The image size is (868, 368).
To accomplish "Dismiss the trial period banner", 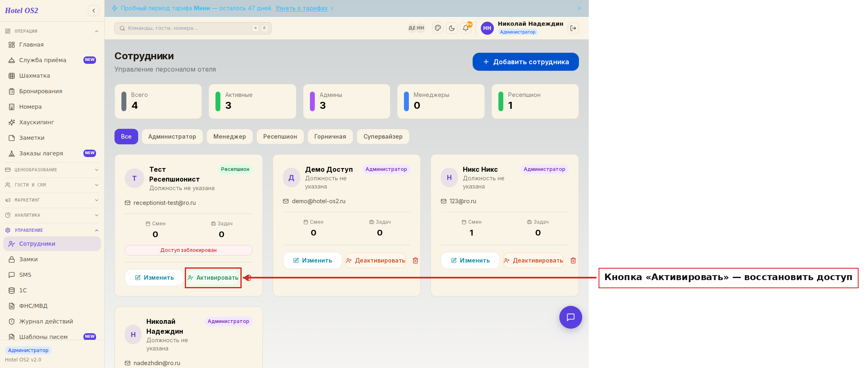I will tap(579, 8).
